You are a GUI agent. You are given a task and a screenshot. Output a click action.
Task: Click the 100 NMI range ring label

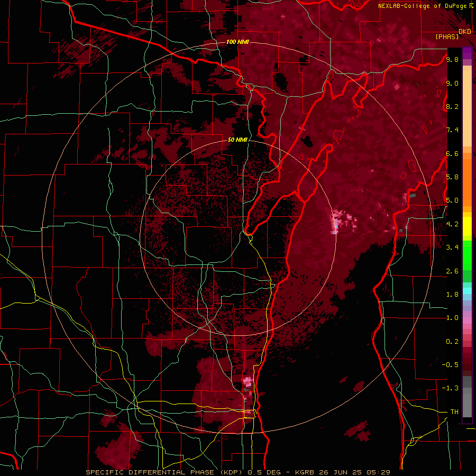(237, 42)
